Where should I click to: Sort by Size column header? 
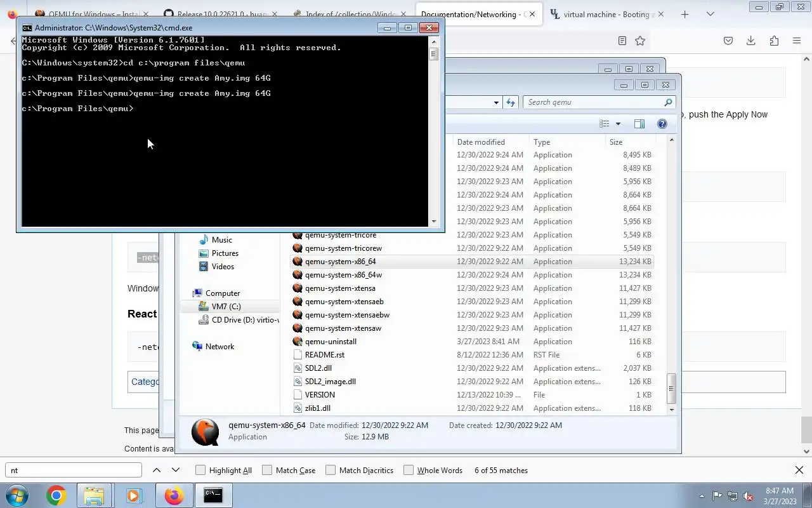616,142
